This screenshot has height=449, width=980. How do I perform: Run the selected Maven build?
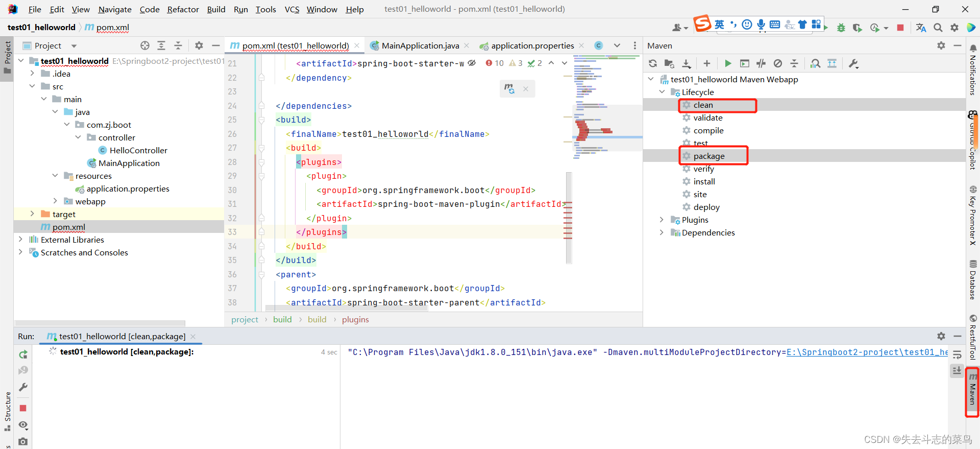(x=728, y=63)
